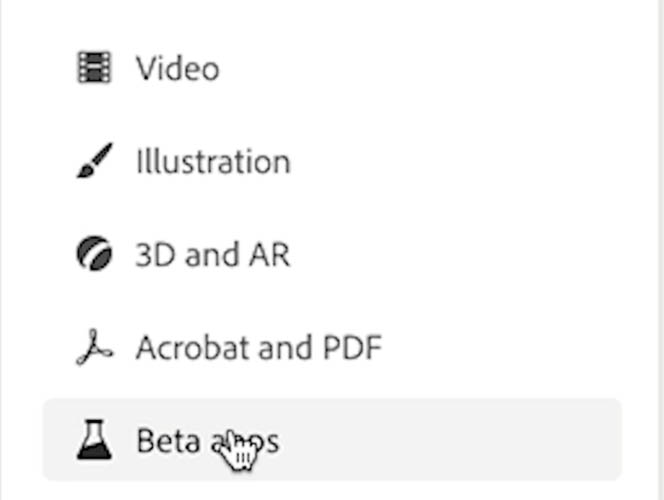
Task: Select the 3D and AR category
Action: pos(332,254)
